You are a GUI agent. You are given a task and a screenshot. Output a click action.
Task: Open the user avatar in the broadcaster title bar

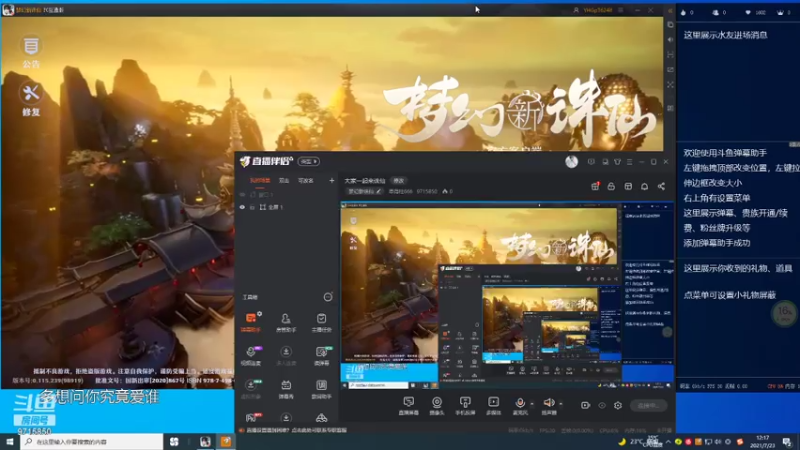tap(571, 162)
